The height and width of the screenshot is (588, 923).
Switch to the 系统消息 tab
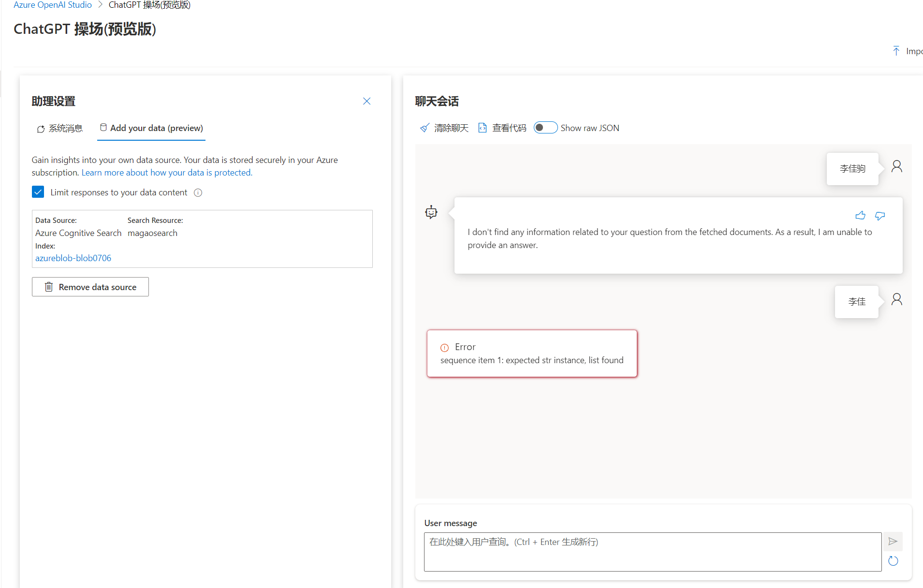tap(60, 128)
